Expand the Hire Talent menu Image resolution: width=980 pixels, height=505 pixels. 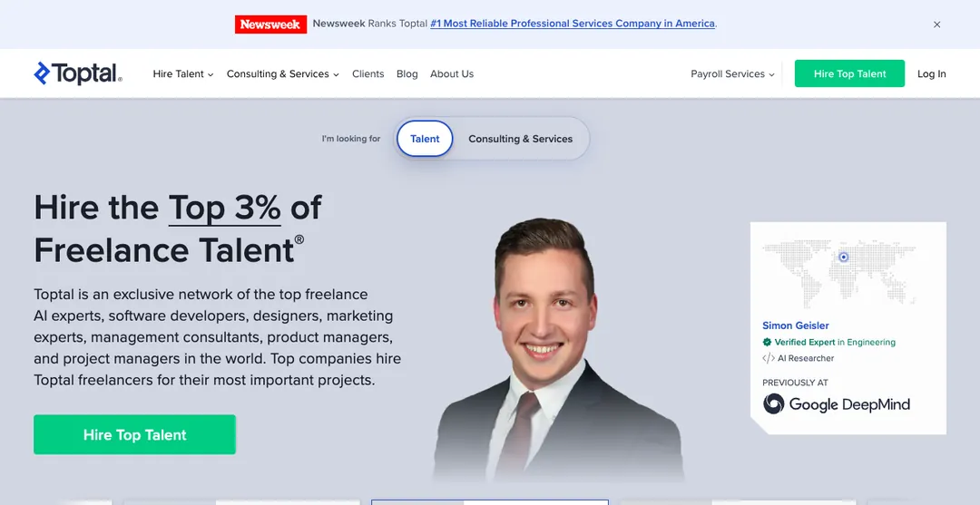pyautogui.click(x=183, y=73)
